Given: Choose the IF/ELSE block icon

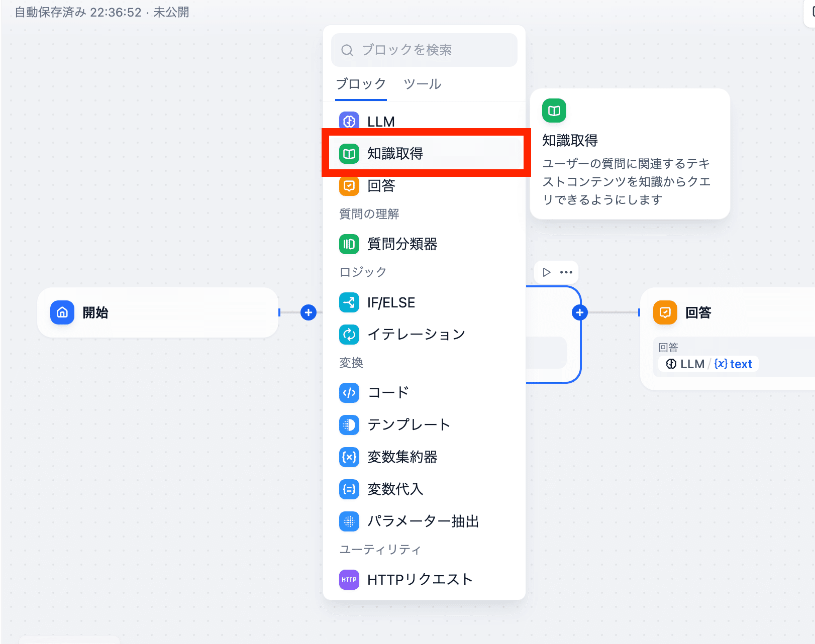Looking at the screenshot, I should coord(349,302).
